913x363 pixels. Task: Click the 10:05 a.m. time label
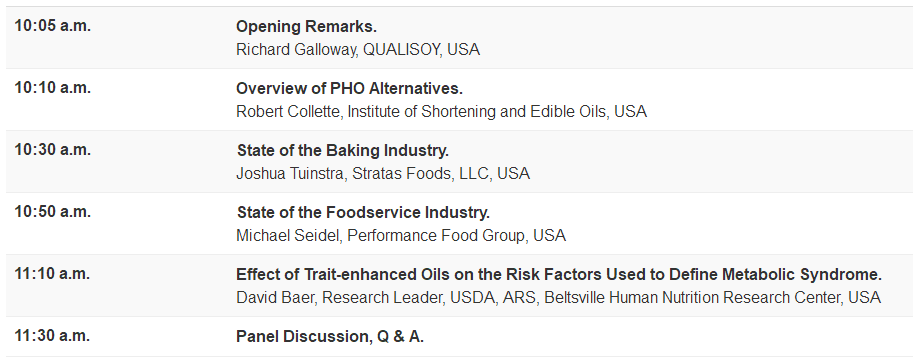[52, 26]
